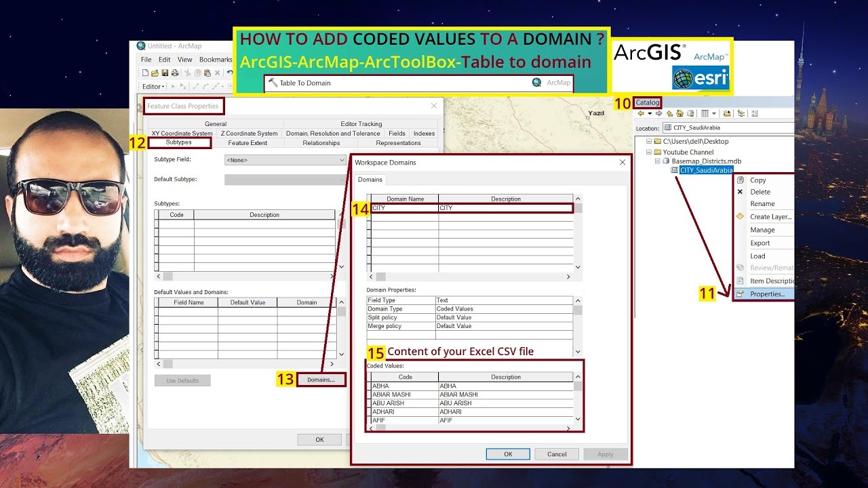Switch to the Fields tab

pyautogui.click(x=397, y=134)
